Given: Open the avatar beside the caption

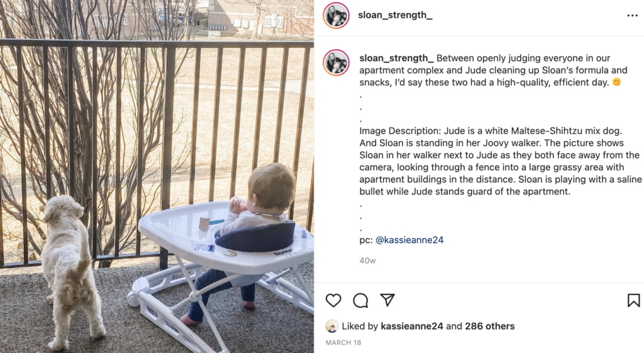Looking at the screenshot, I should (336, 63).
